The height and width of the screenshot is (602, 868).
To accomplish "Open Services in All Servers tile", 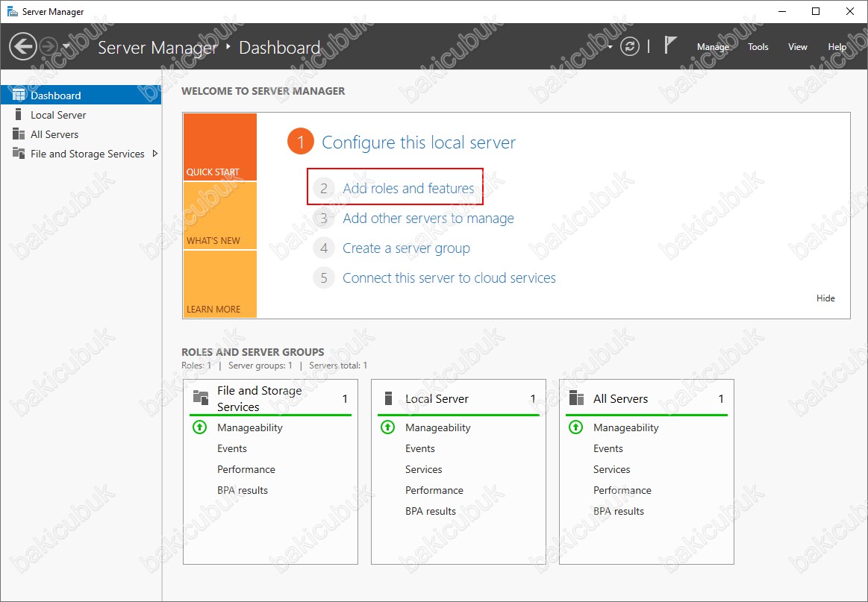I will tap(612, 469).
